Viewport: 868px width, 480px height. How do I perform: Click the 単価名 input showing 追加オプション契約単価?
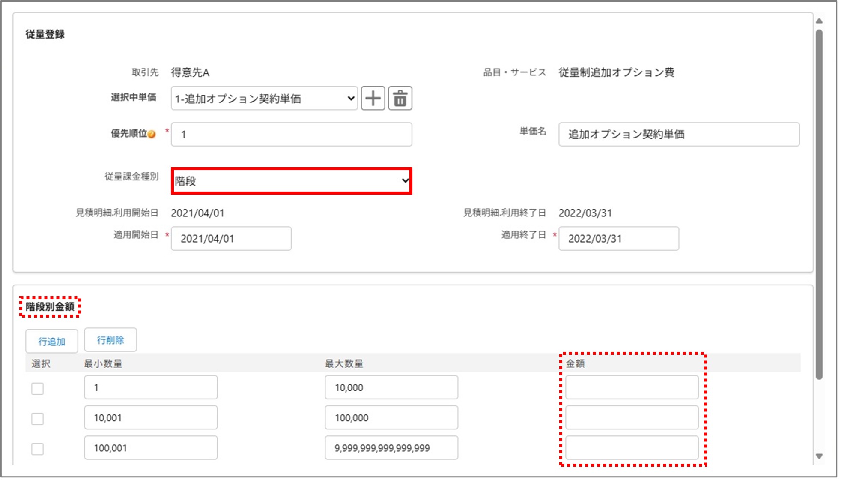coord(680,135)
